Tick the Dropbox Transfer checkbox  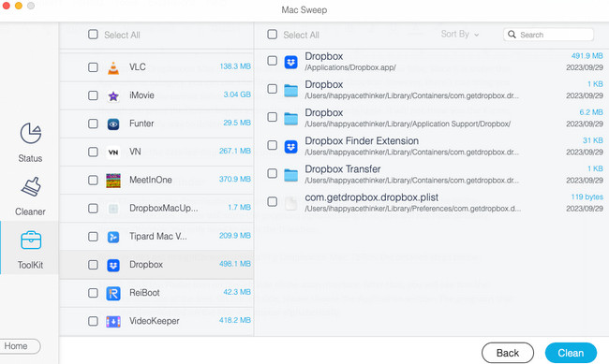point(273,173)
